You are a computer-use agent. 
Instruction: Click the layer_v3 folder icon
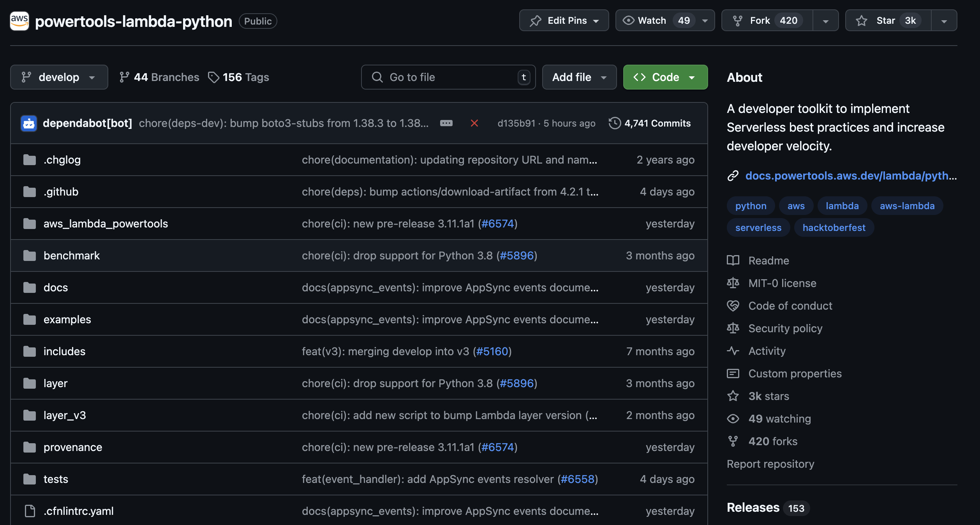click(x=30, y=415)
